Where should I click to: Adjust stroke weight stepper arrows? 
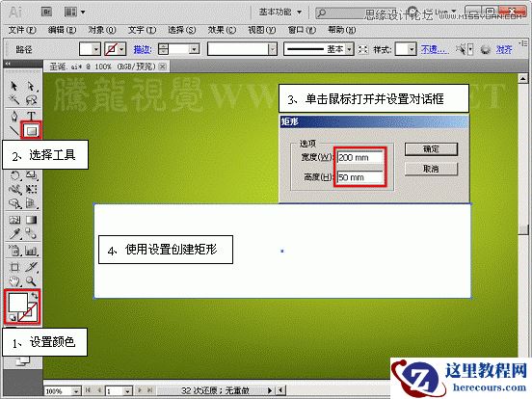pyautogui.click(x=163, y=49)
